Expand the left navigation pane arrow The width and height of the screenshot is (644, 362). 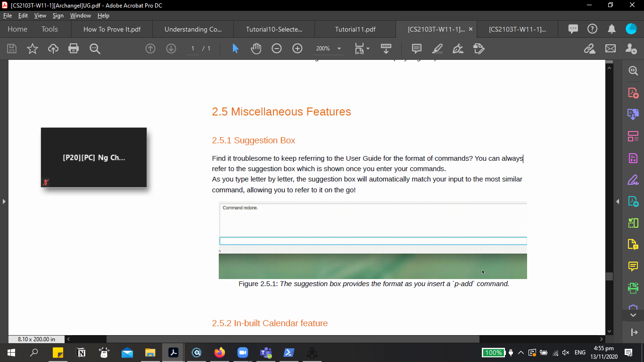(4, 202)
